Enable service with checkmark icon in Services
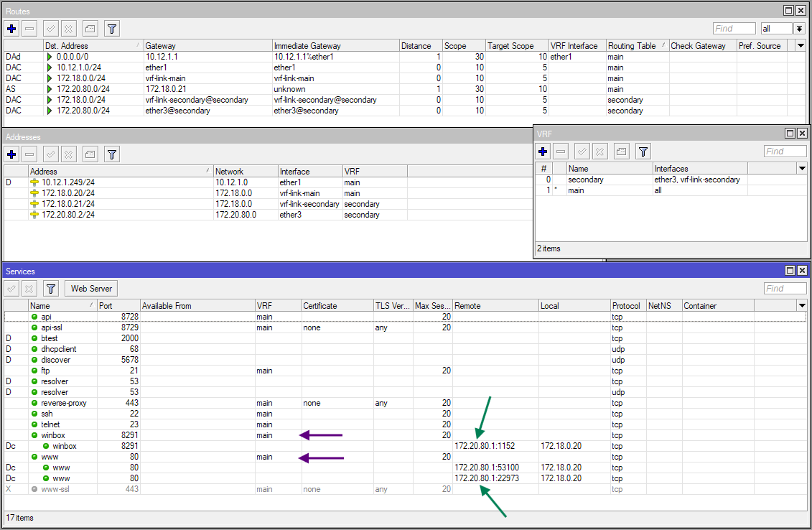 [12, 289]
